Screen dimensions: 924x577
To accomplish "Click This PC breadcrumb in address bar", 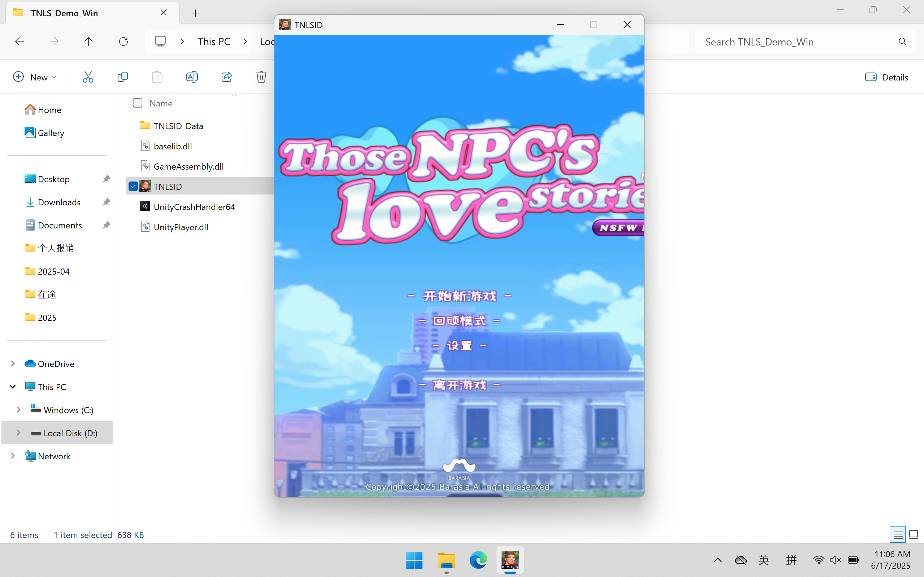I will coord(214,41).
